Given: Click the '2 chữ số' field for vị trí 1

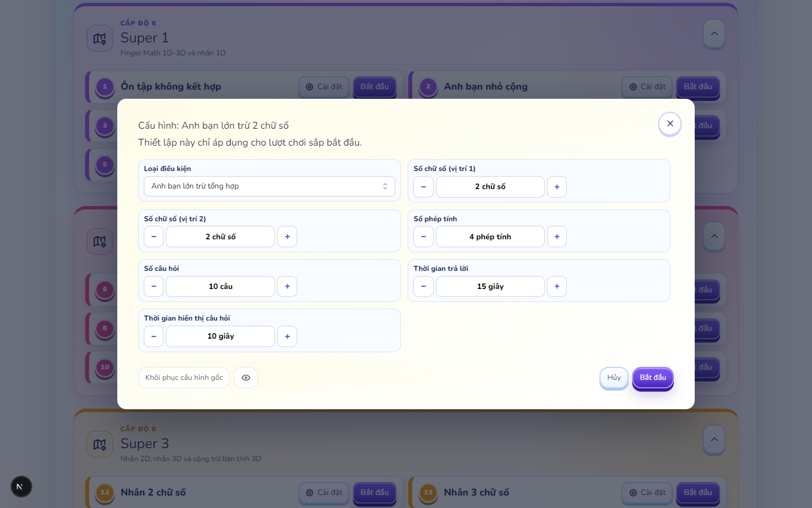Looking at the screenshot, I should pyautogui.click(x=490, y=187).
